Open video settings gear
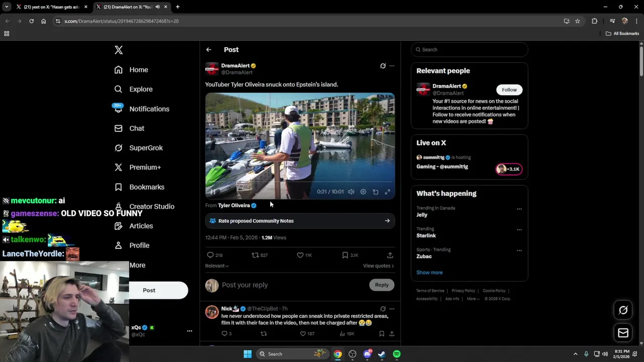This screenshot has width=644, height=362. pyautogui.click(x=363, y=192)
